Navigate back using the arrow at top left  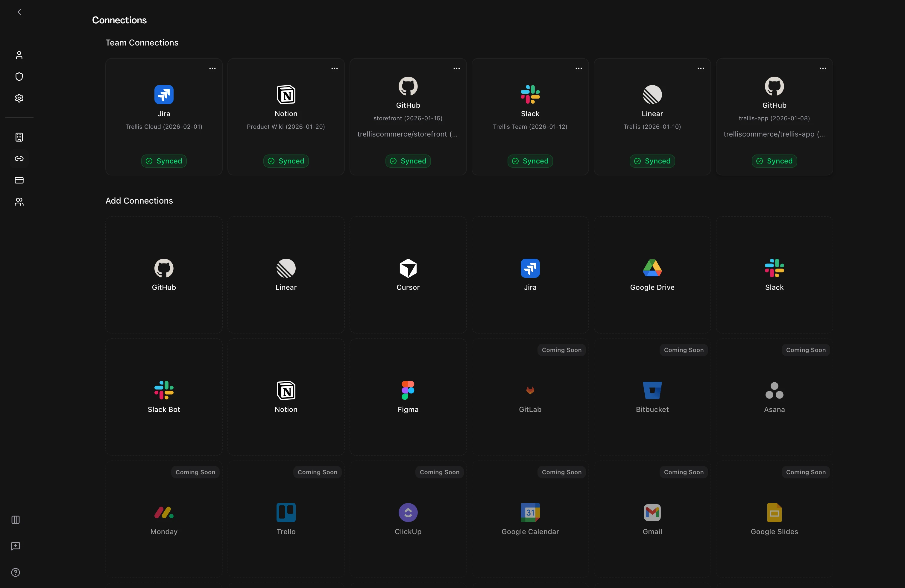tap(19, 12)
